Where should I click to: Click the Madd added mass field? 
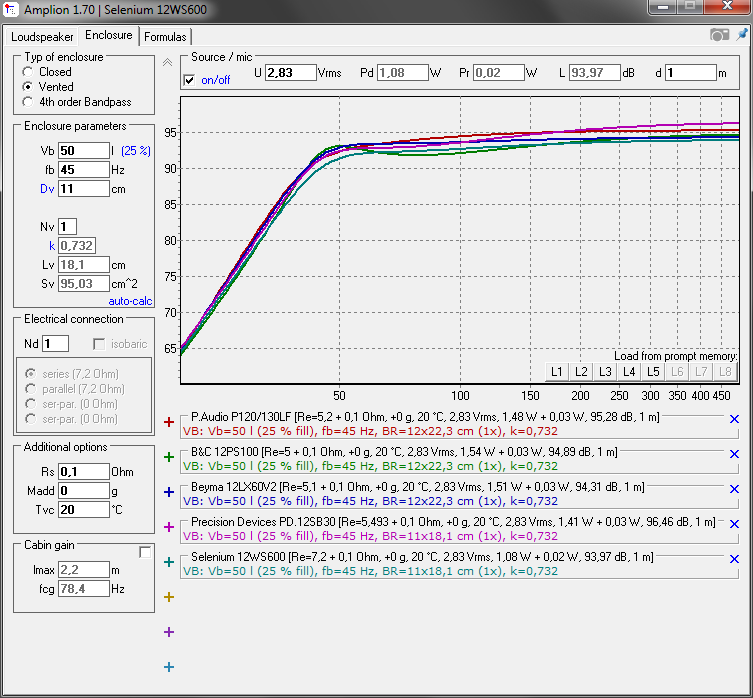coord(84,491)
